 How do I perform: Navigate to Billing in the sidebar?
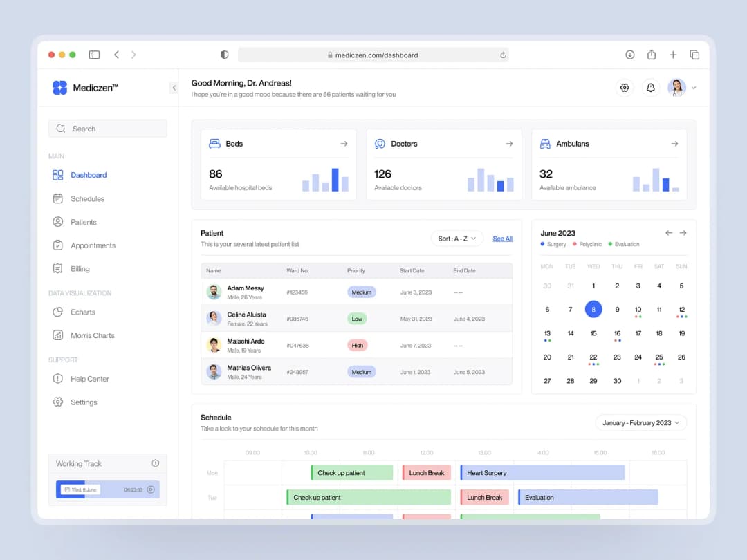pos(80,269)
